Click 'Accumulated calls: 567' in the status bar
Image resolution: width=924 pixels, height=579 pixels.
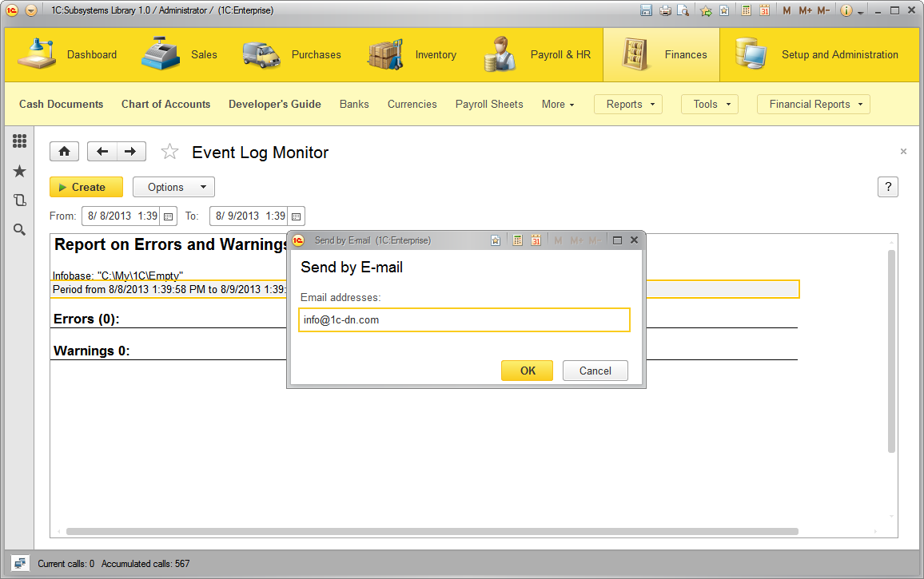point(145,564)
